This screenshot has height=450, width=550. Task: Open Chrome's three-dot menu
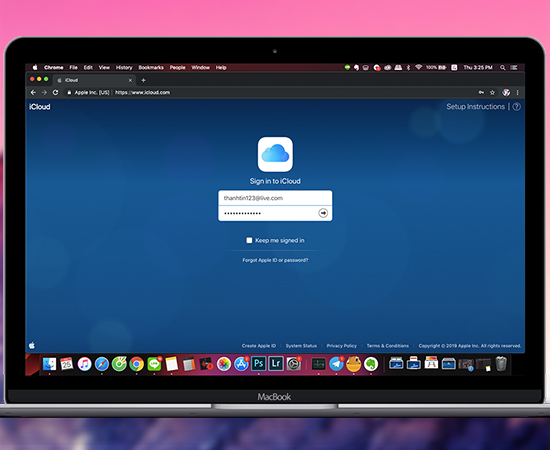[x=517, y=92]
